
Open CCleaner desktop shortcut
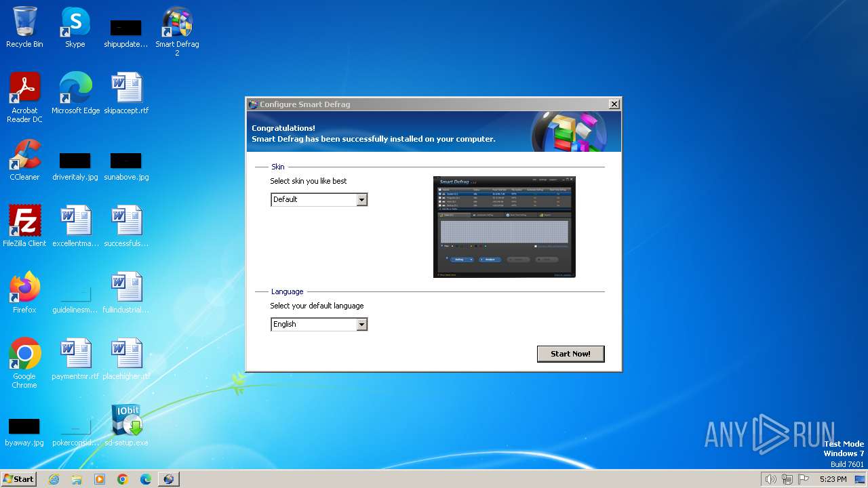(x=24, y=160)
